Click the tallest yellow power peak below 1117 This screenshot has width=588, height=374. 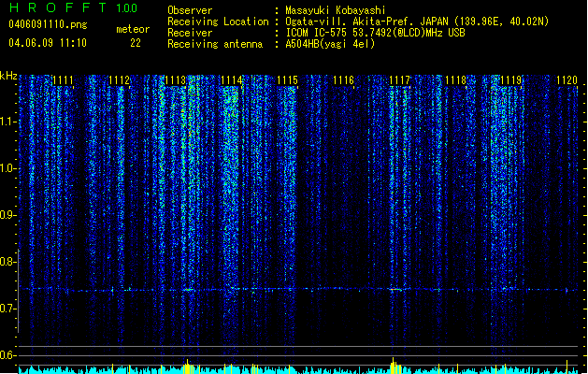click(393, 366)
